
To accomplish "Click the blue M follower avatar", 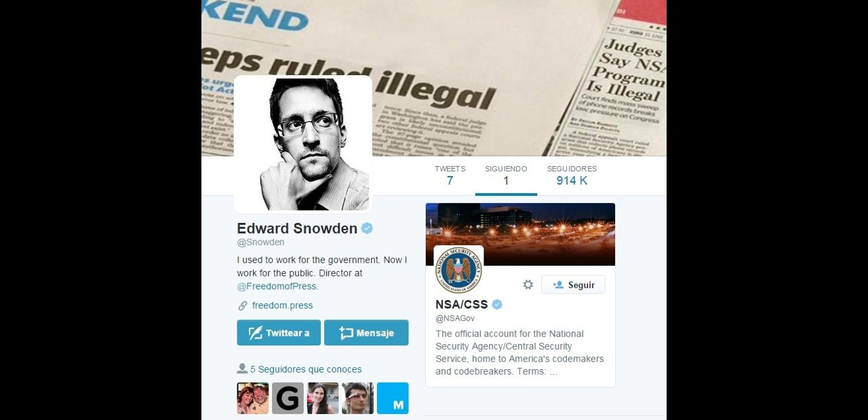I will click(x=393, y=398).
